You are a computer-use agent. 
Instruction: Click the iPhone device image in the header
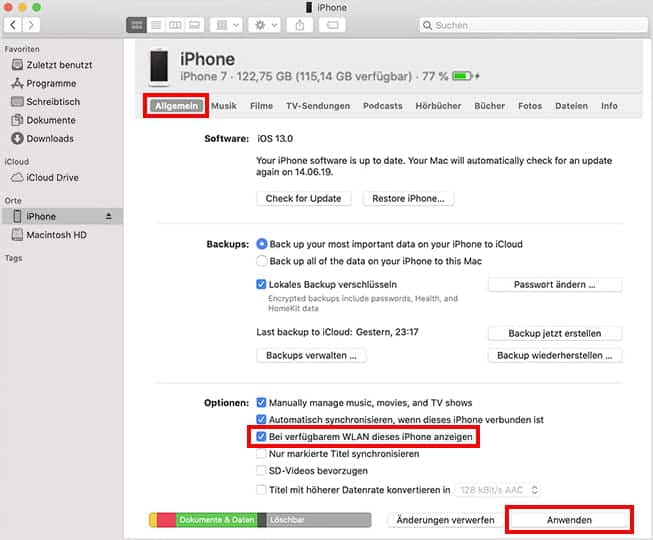point(159,67)
